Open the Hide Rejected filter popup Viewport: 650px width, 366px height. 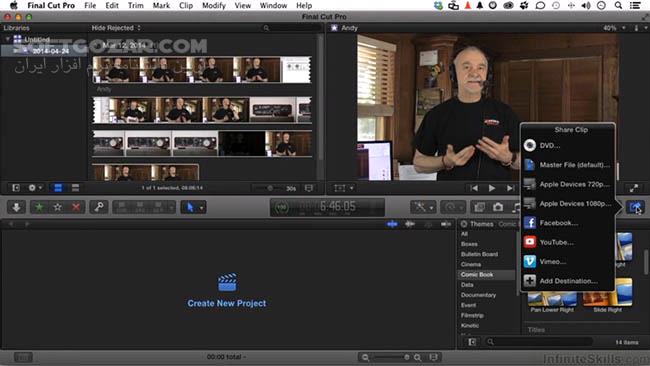(x=116, y=28)
